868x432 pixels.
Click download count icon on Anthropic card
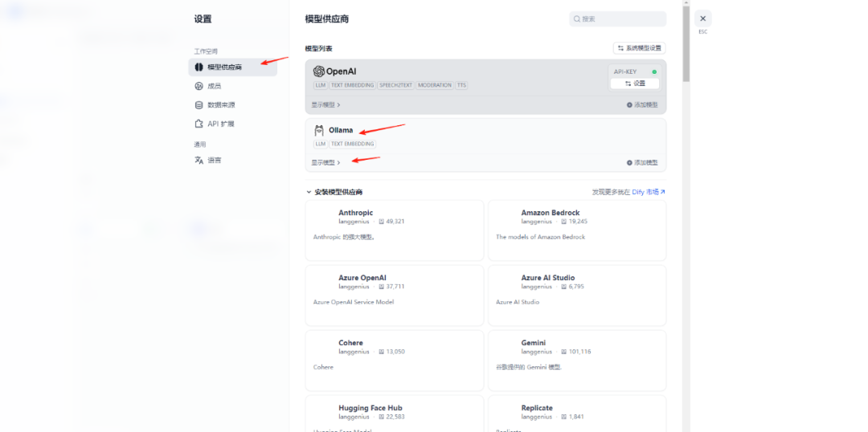[x=382, y=222]
